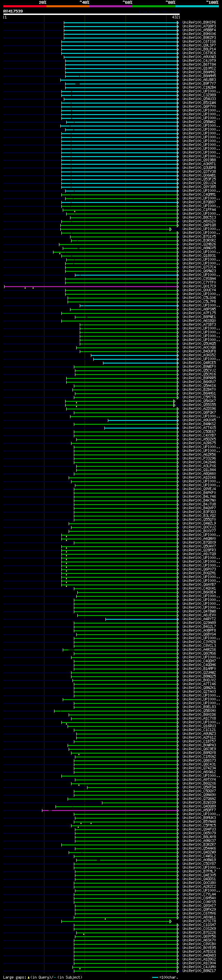Select the UniRef100_Q5A416 label
Image resolution: width=222 pixels, height=980 pixels.
pos(199,386)
